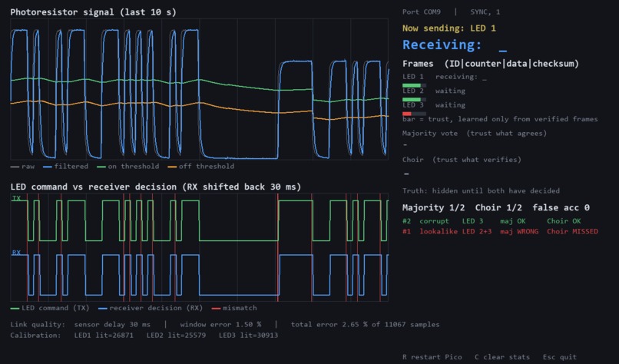Click the 'Frames (ID|counter|data|checksum)' heading
This screenshot has height=364, width=619.
coord(491,64)
